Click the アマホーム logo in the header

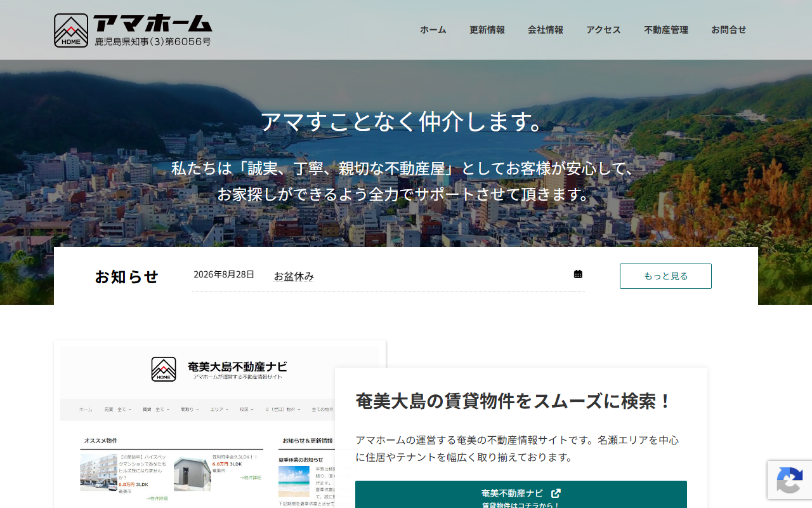point(133,30)
